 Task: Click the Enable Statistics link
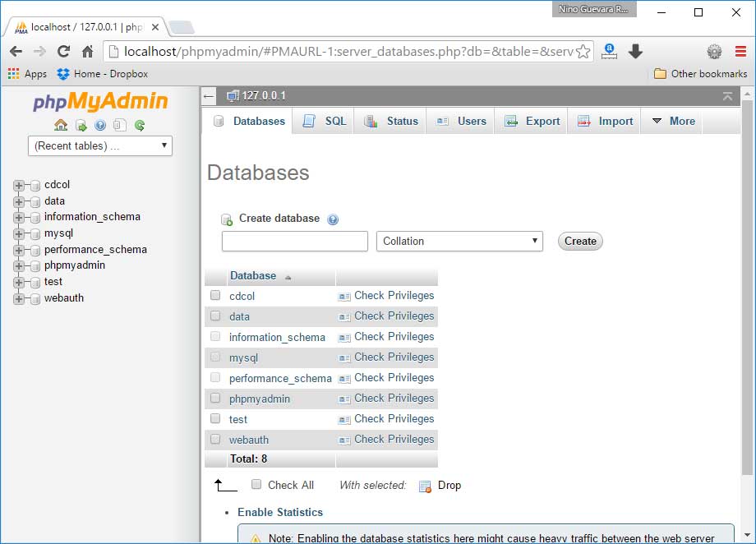[280, 512]
